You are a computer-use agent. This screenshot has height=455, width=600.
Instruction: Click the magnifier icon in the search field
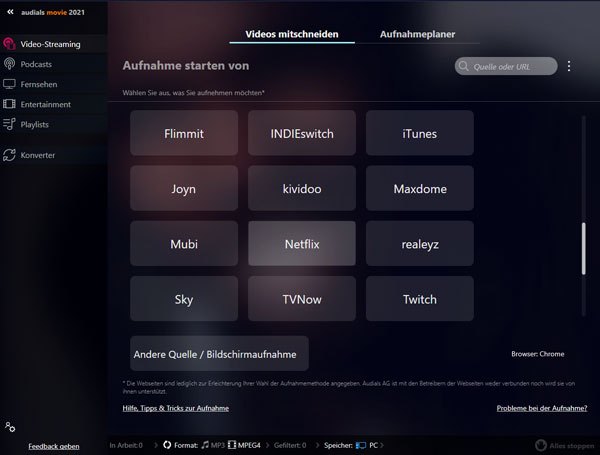[x=463, y=66]
